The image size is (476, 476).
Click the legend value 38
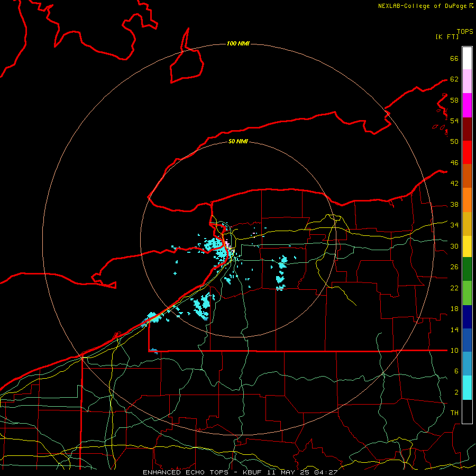[x=454, y=204]
